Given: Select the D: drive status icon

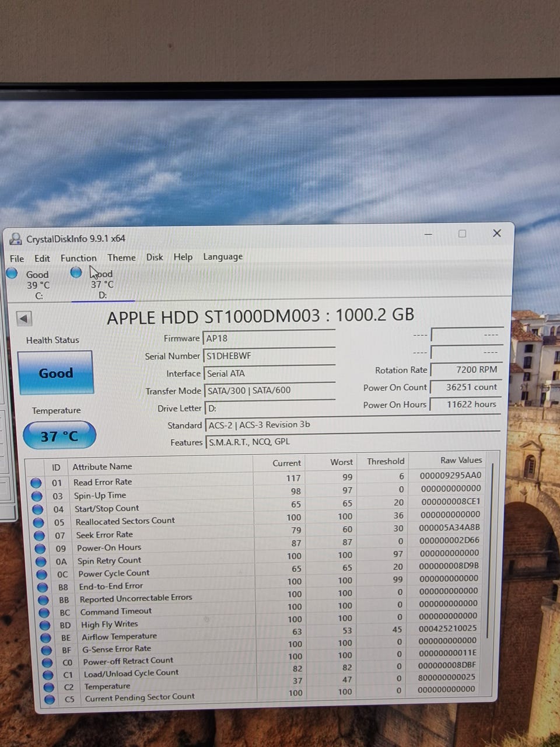Looking at the screenshot, I should click(x=76, y=272).
